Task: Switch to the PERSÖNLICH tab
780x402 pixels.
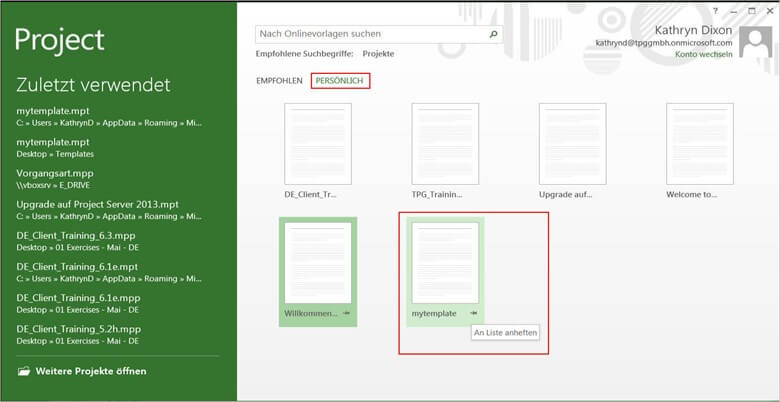Action: 340,80
